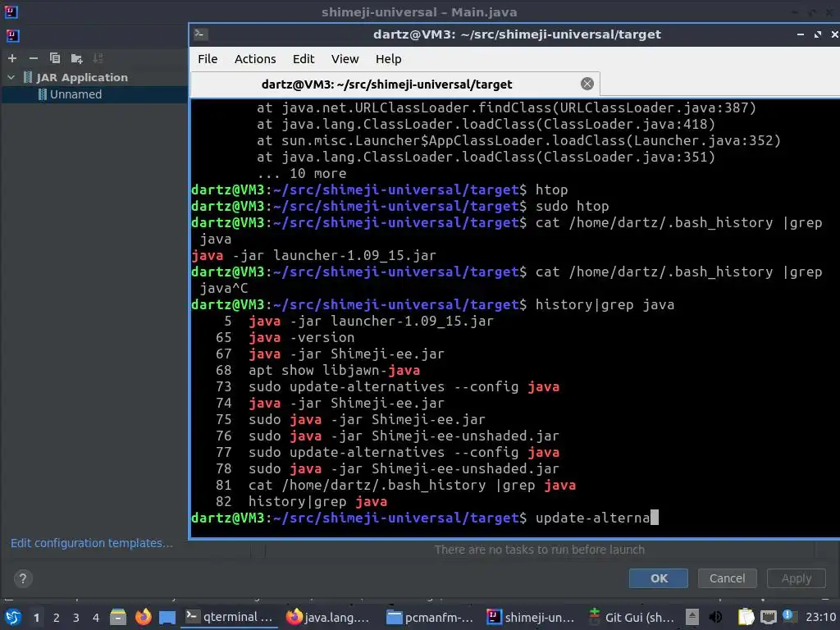Open the Actions menu in qterminal

tap(255, 59)
